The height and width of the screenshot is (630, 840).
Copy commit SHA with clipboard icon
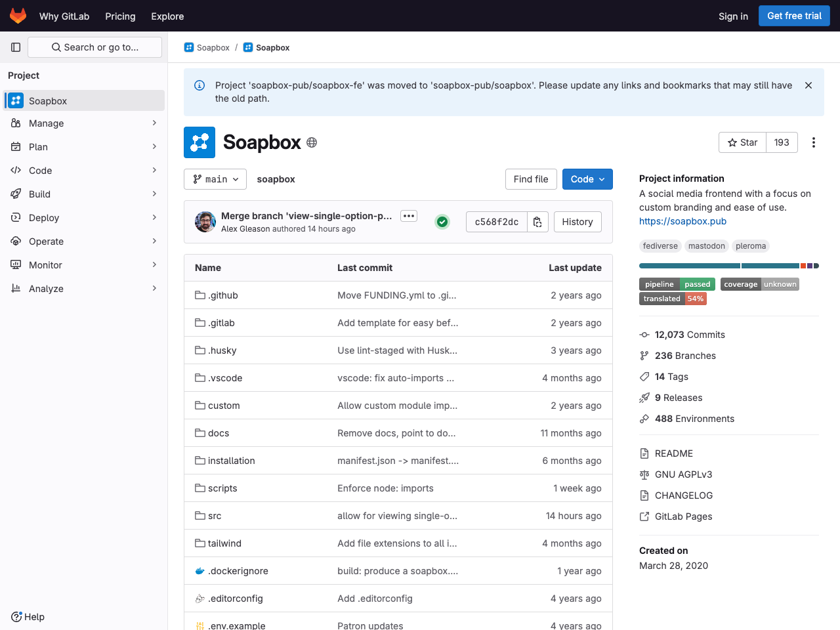pos(537,222)
